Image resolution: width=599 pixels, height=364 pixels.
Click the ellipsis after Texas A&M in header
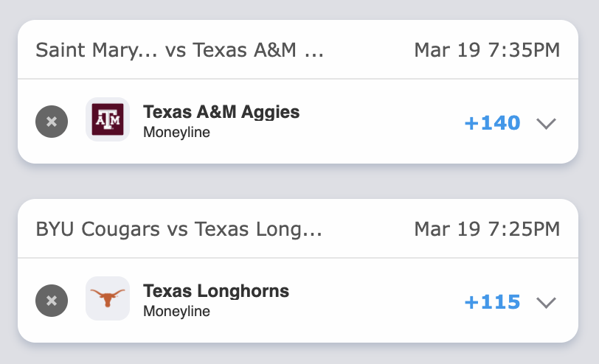[x=314, y=52]
